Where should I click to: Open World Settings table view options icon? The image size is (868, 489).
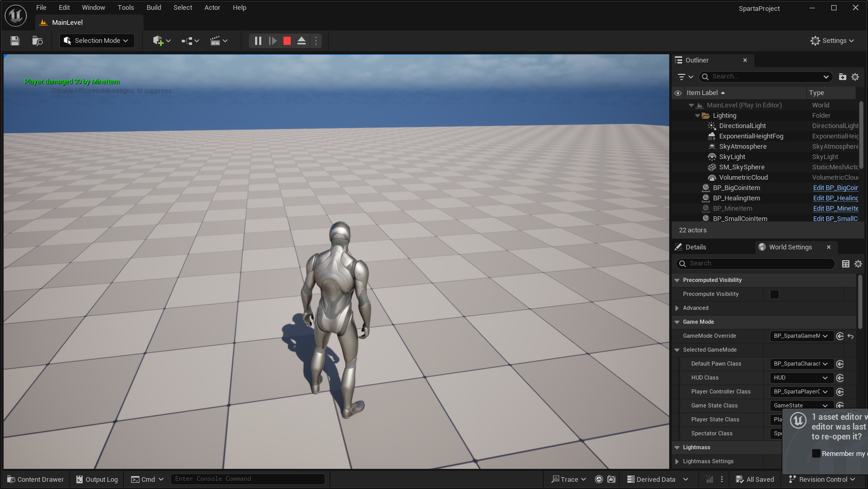click(x=846, y=264)
